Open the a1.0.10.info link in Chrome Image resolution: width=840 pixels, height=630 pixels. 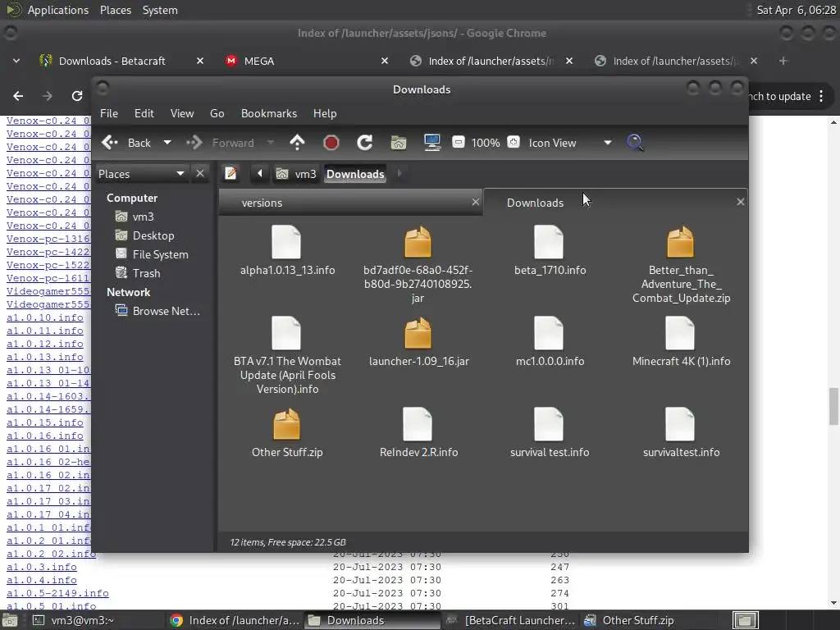[x=45, y=317]
